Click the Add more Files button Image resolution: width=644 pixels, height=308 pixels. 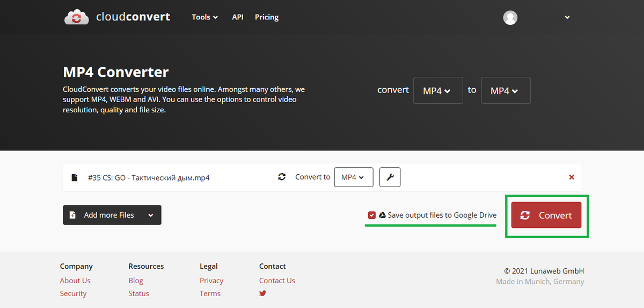[x=112, y=215]
